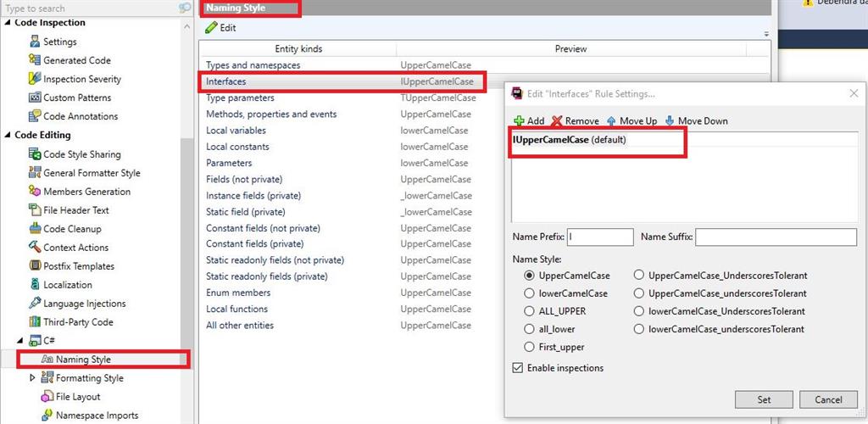Click the Move Down arrow icon
The image size is (868, 424).
click(670, 121)
